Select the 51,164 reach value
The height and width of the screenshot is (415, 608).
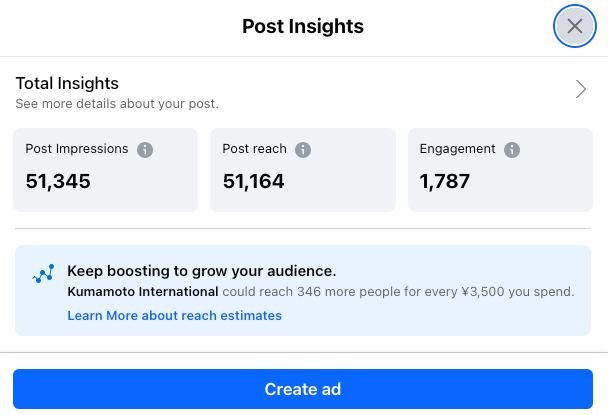pyautogui.click(x=253, y=181)
